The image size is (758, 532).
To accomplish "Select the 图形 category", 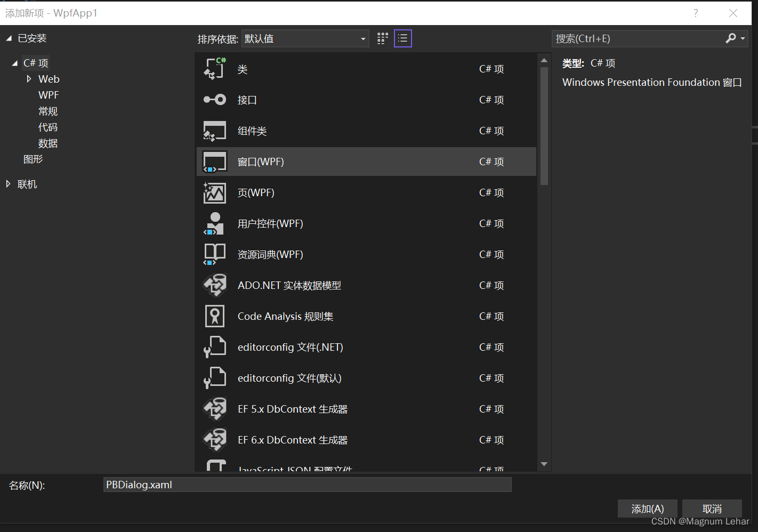I will pos(33,159).
